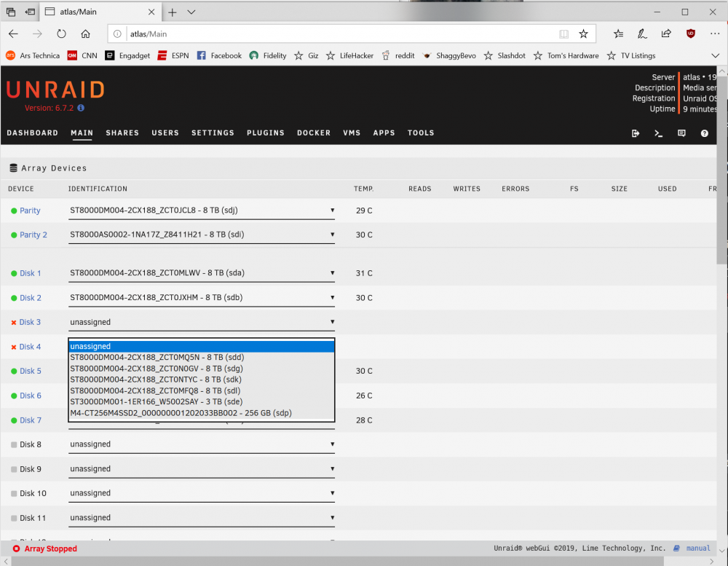This screenshot has height=566, width=728.
Task: Click the browser refresh button
Action: tap(61, 34)
